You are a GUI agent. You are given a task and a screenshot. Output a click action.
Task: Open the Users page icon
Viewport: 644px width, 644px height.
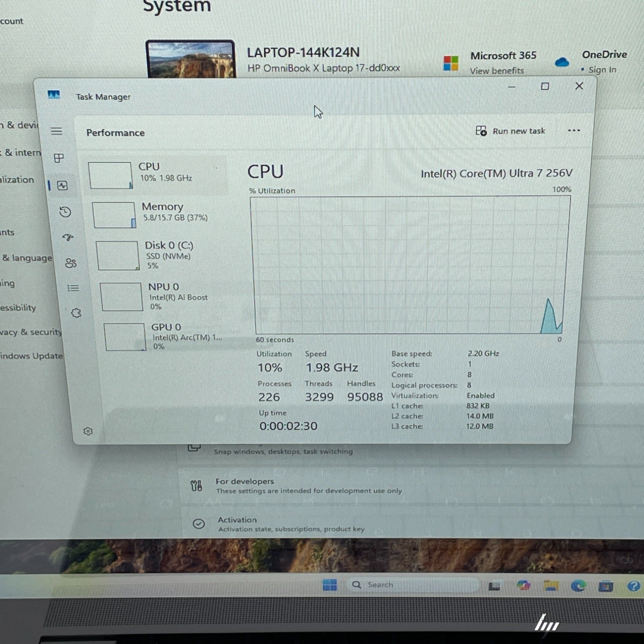point(71,263)
